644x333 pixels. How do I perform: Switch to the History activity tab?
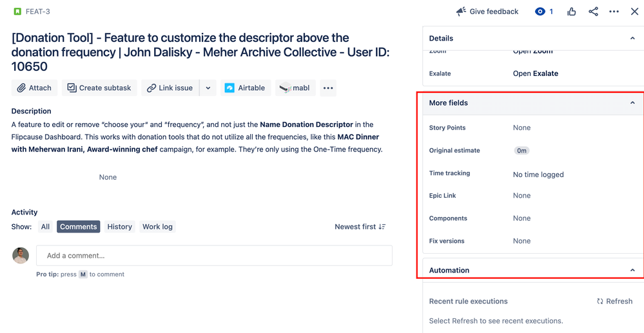(x=119, y=227)
